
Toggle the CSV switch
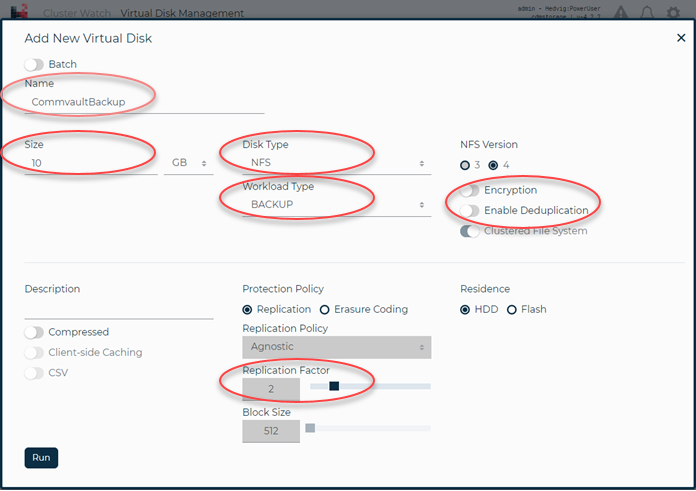pyautogui.click(x=34, y=373)
